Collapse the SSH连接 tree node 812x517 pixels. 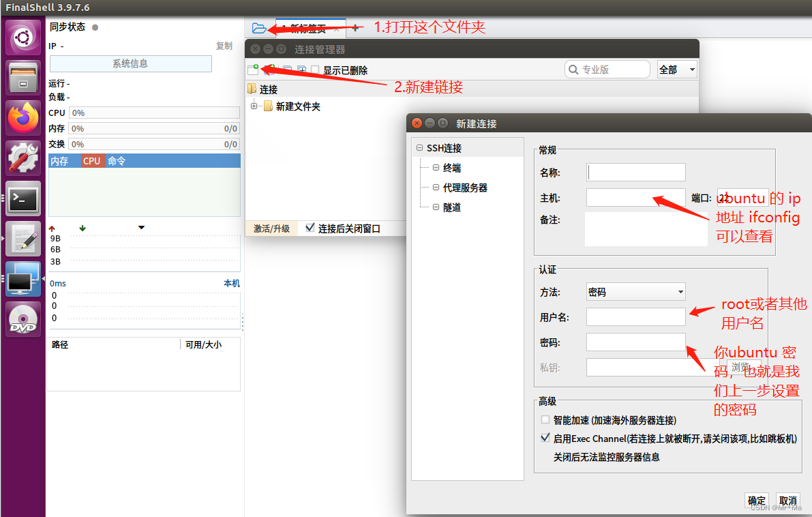point(419,147)
